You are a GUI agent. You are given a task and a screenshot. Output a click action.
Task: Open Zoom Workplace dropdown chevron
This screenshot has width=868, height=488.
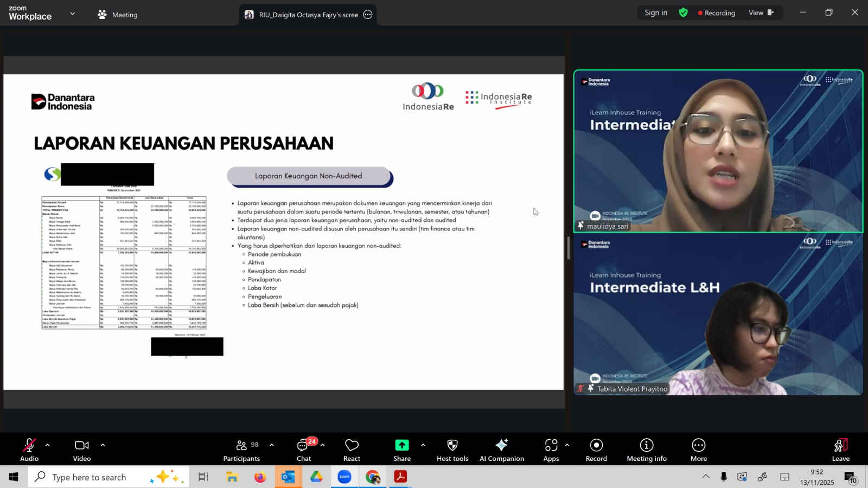coord(72,14)
